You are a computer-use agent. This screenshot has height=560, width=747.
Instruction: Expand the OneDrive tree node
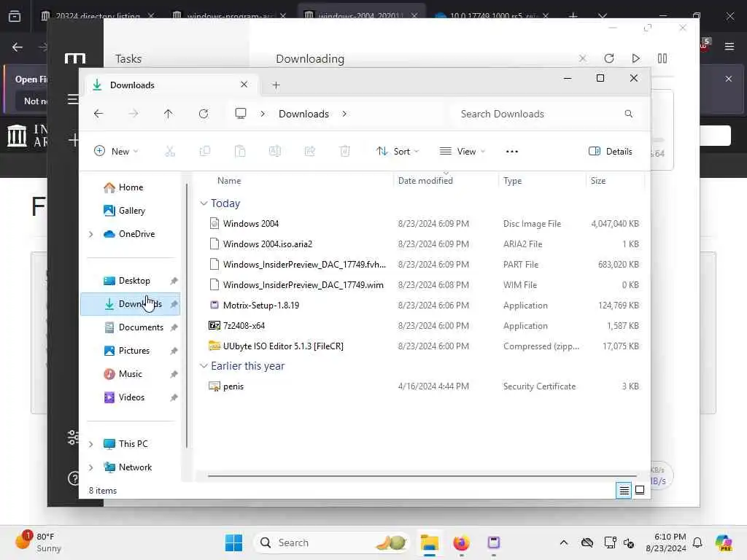90,234
